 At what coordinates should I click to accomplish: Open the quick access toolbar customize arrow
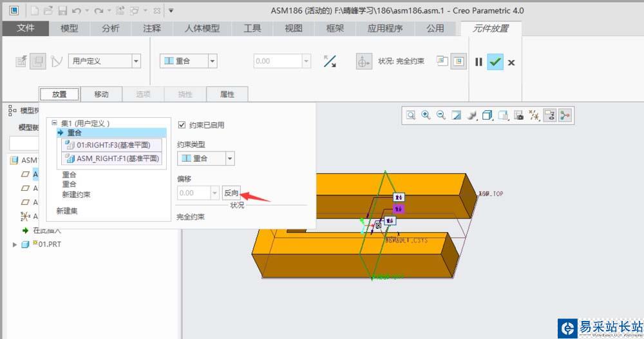171,11
